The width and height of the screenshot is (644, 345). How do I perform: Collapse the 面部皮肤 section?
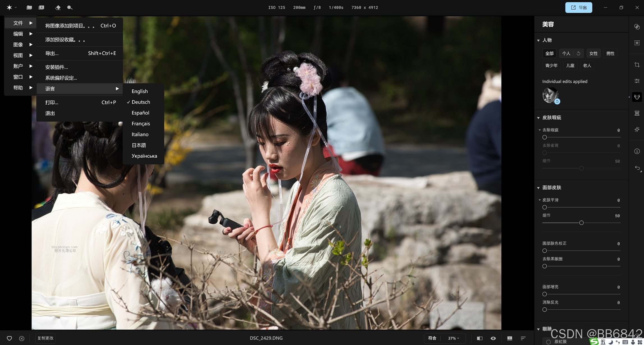point(538,188)
